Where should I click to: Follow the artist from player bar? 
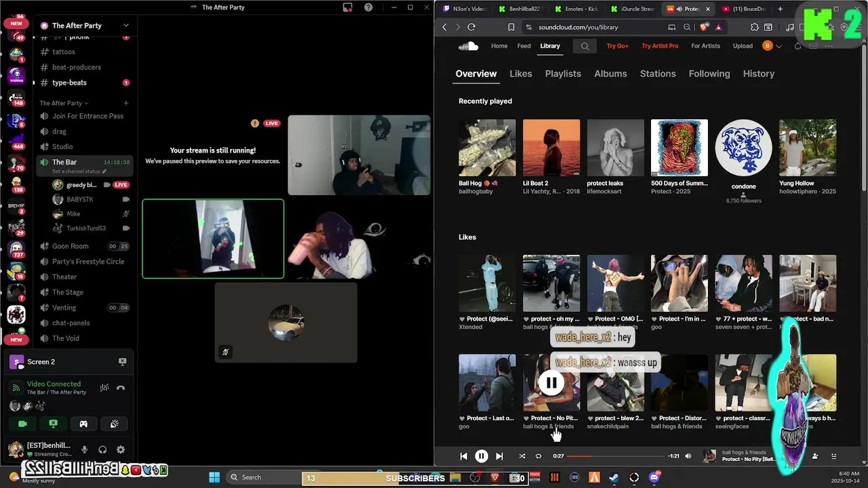click(x=815, y=456)
